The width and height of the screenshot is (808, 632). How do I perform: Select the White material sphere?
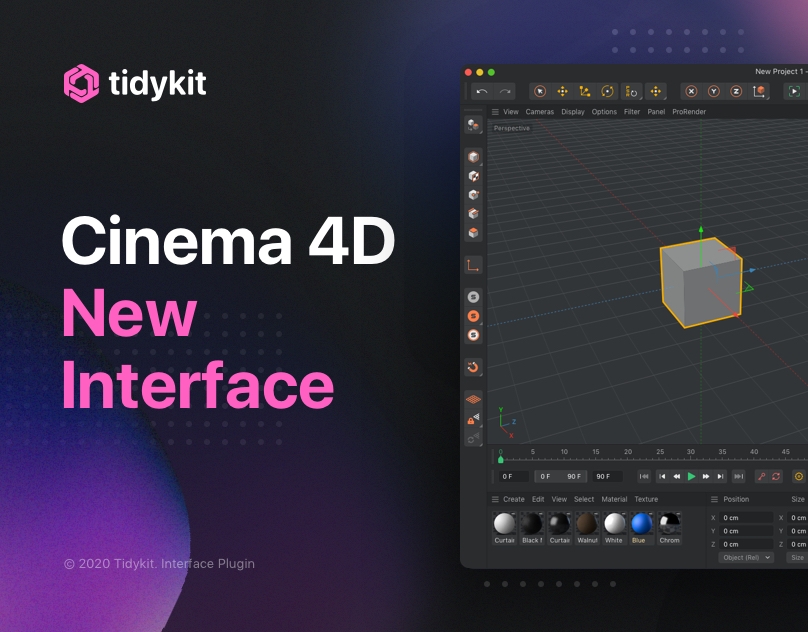pyautogui.click(x=614, y=524)
